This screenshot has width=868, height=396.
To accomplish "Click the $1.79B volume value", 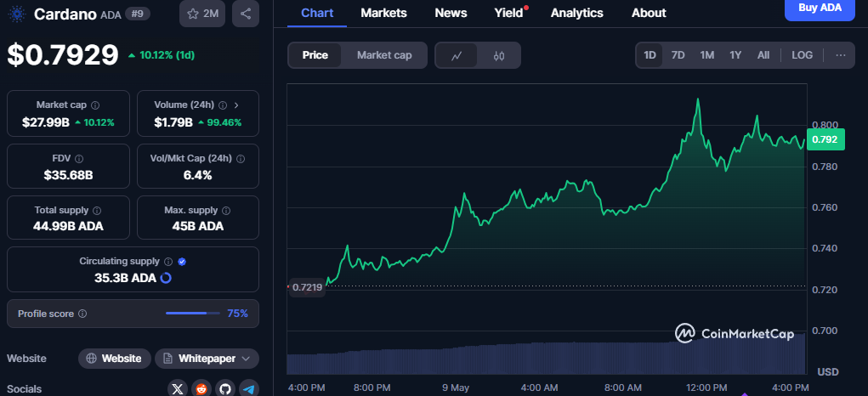I will point(173,122).
